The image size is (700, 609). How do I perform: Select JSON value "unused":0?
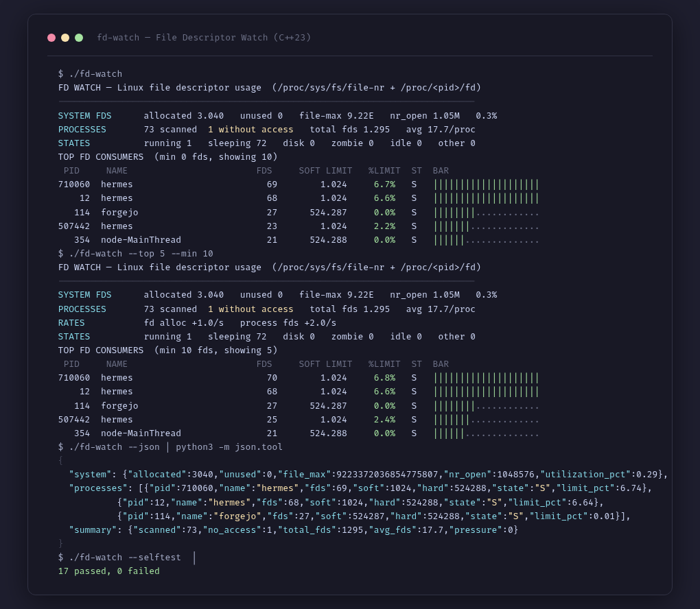[246, 475]
